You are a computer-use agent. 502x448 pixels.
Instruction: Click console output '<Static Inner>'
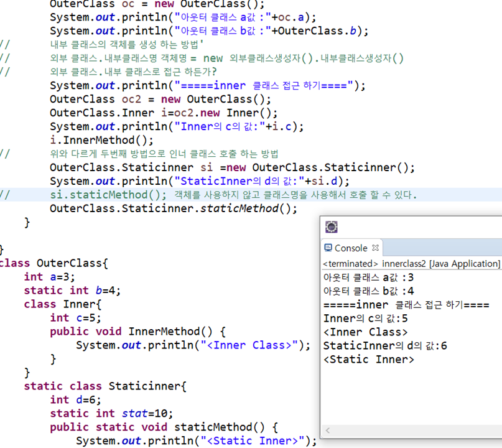coord(368,360)
